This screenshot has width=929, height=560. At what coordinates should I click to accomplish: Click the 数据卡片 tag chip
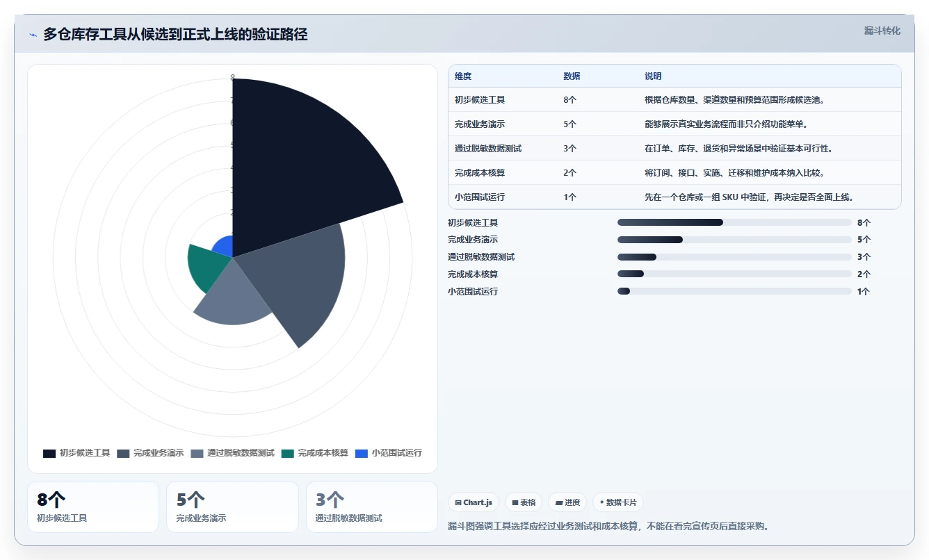618,502
